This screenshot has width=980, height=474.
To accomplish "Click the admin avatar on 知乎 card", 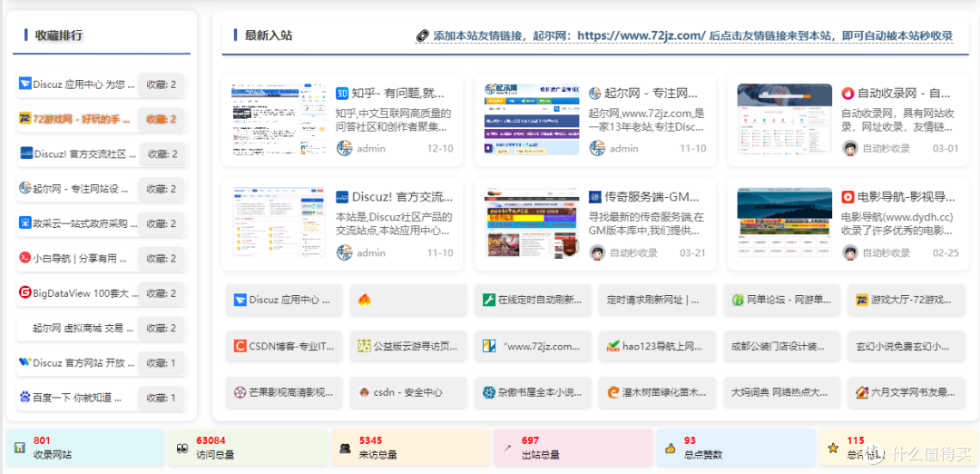I will tap(345, 148).
